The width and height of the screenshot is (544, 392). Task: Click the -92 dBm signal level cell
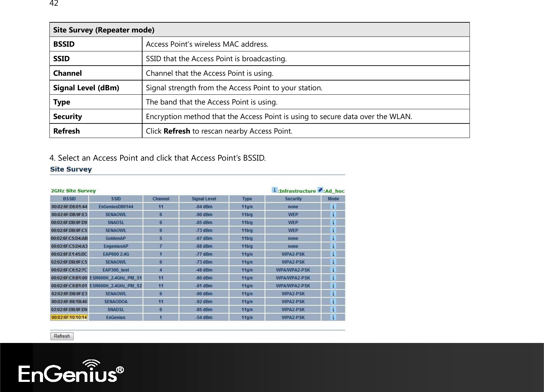[x=204, y=302]
